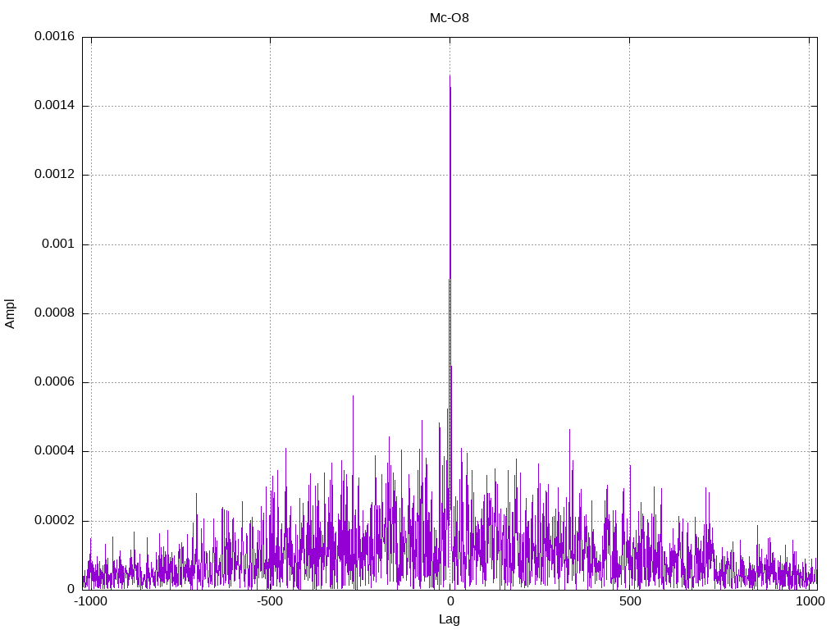Click the 0.0008 y-axis tick label
Screen dimensions: 840x630
pos(54,313)
